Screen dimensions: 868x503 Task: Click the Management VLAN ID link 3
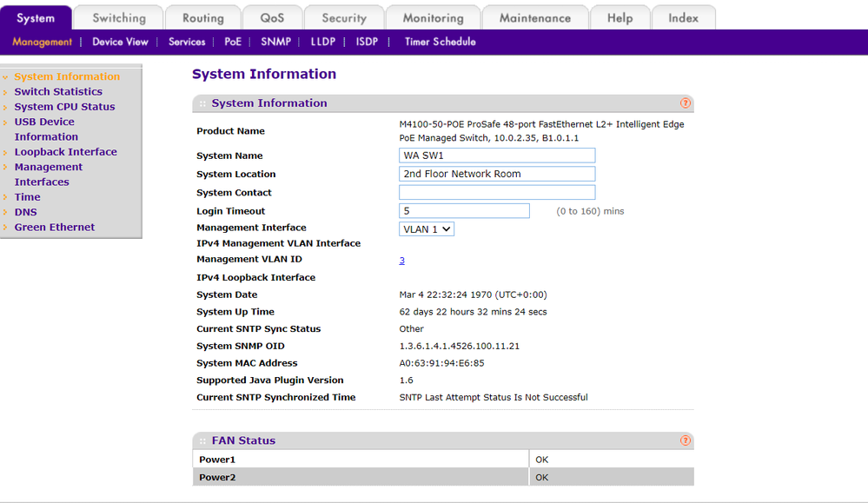(402, 261)
